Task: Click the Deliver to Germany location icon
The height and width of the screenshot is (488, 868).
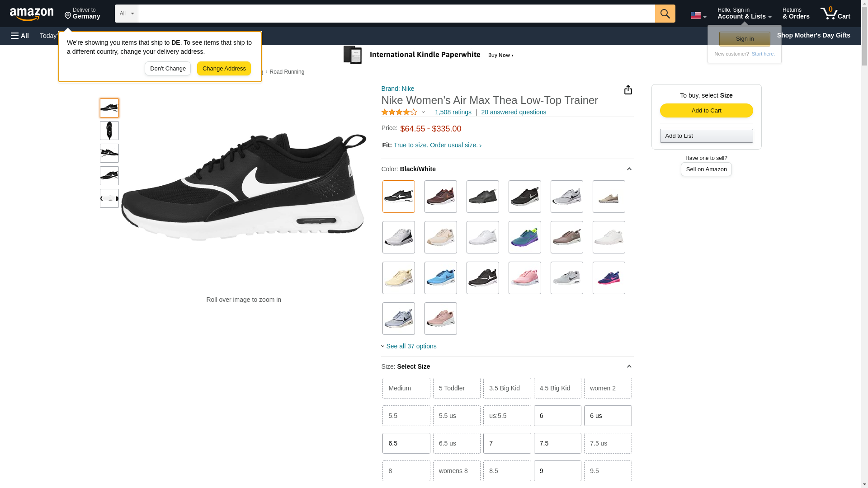Action: pos(68,16)
